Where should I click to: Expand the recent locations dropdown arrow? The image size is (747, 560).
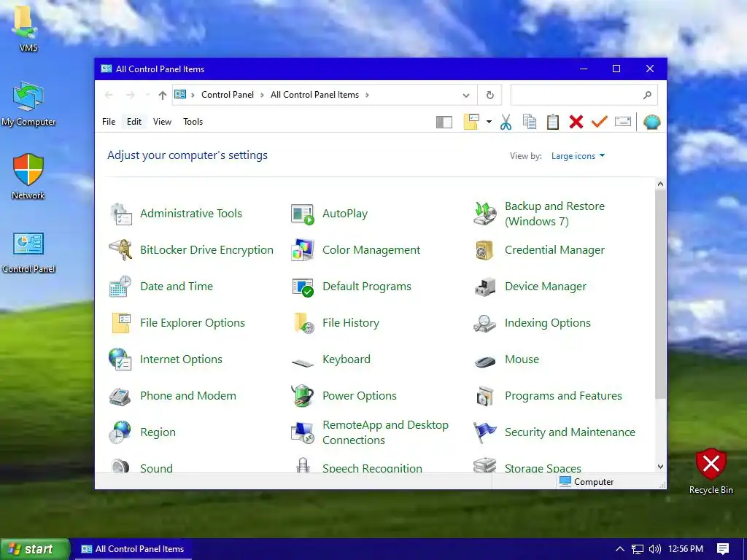[147, 95]
